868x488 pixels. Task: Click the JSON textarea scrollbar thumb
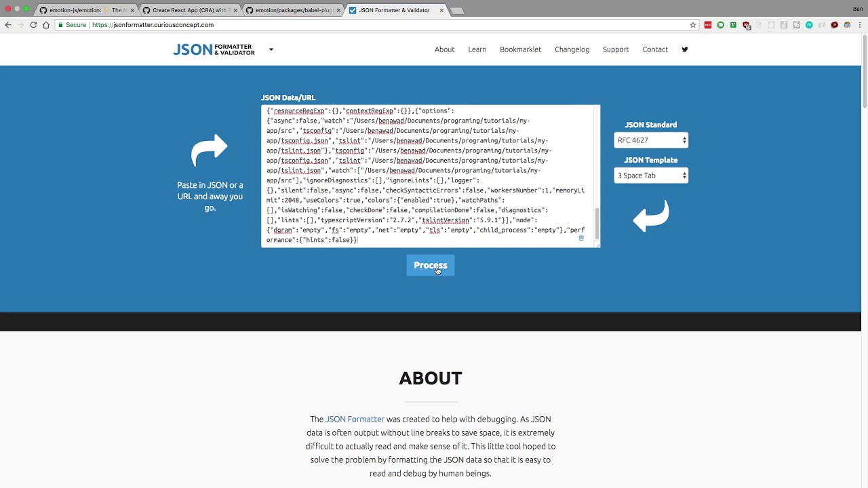(x=597, y=224)
